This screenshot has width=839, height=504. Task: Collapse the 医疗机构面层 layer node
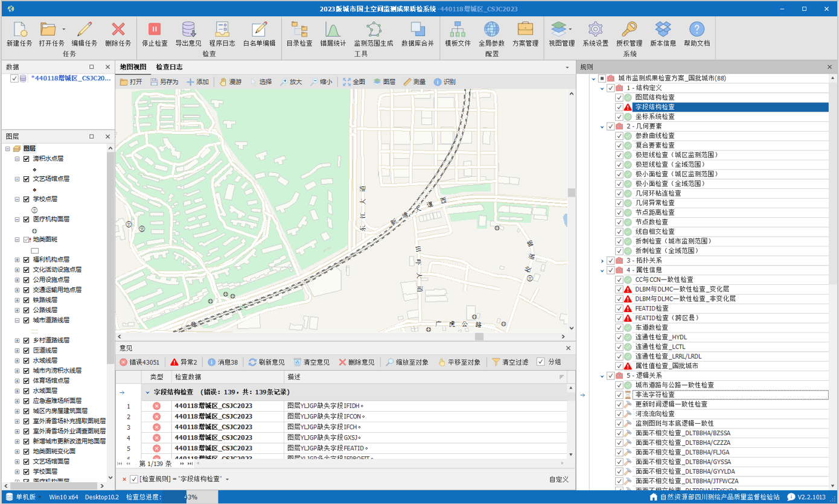(17, 220)
